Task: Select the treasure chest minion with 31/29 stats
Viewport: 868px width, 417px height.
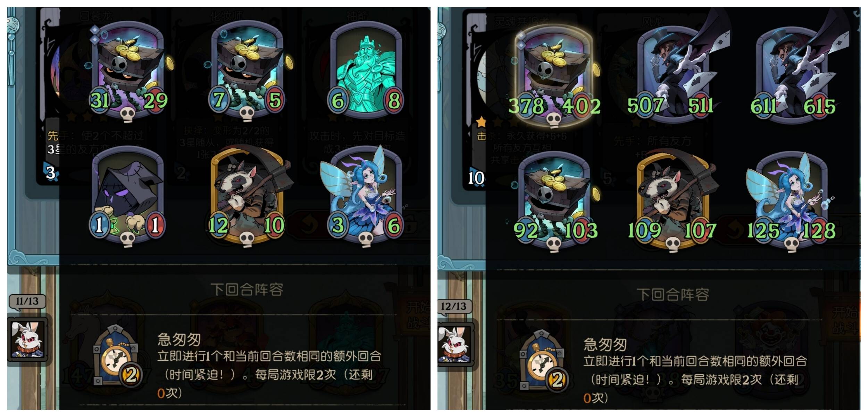Action: pos(128,71)
